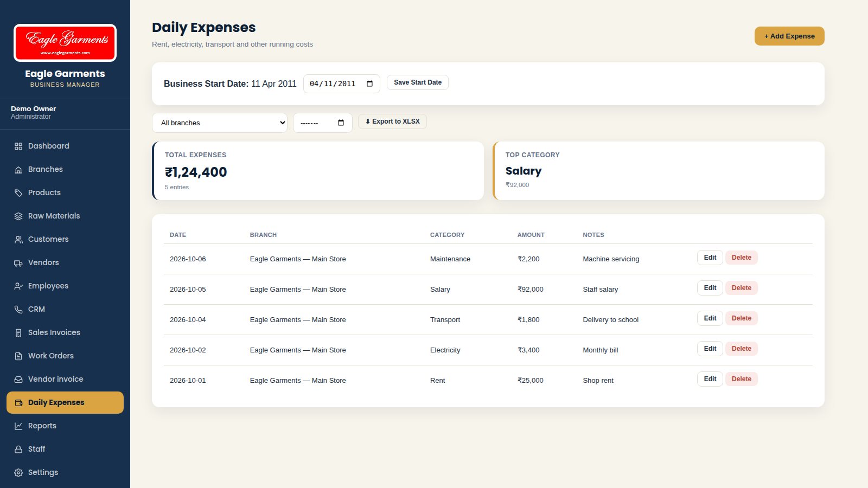Edit the Electricity expense row
Screen dimensions: 868x488
(x=710, y=349)
